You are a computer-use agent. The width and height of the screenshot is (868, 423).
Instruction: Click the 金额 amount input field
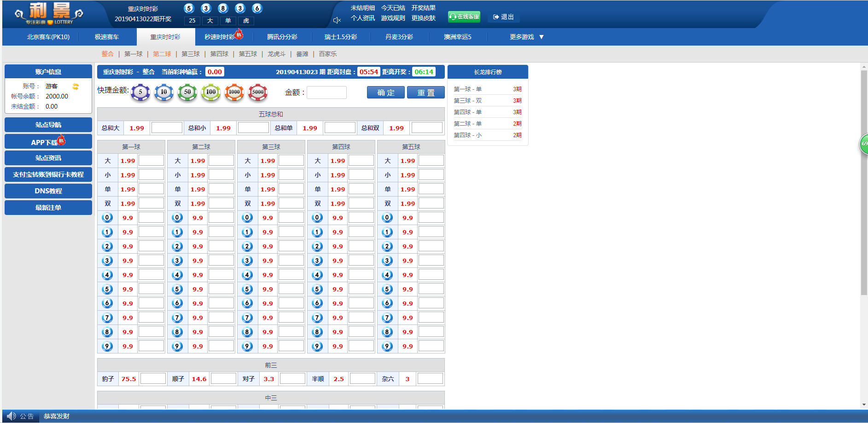click(x=326, y=93)
